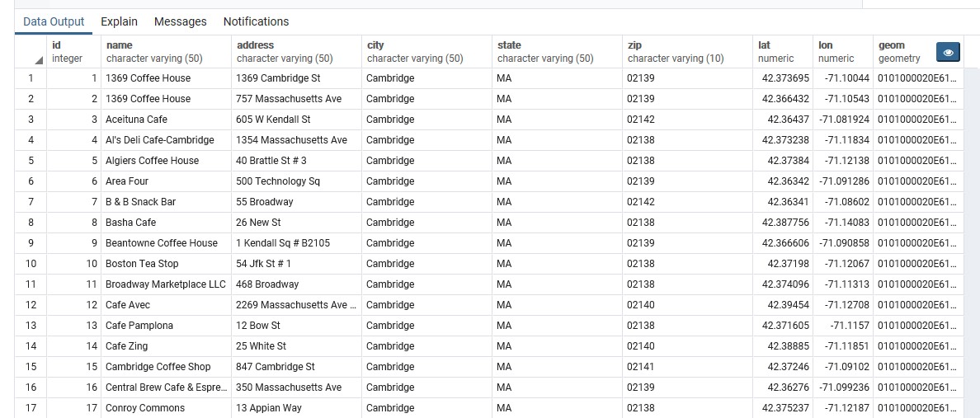Click address cell '847 Cambridge St'
The width and height of the screenshot is (980, 418).
tap(296, 367)
